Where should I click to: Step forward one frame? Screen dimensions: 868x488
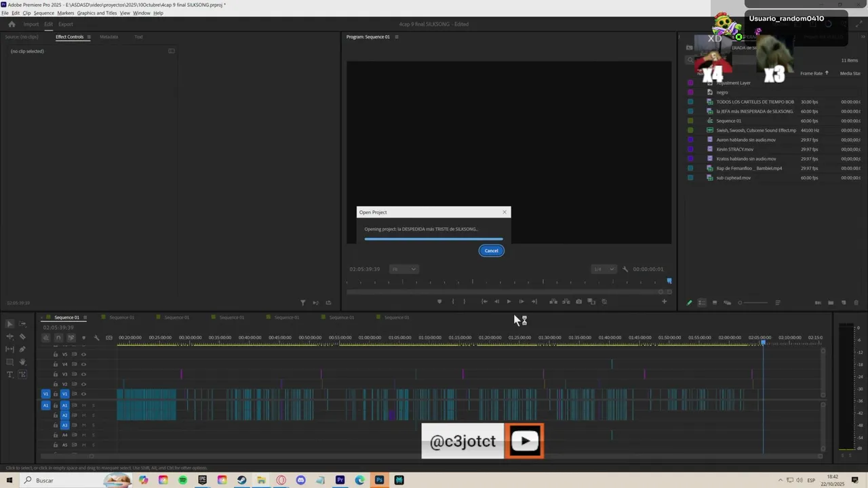tap(521, 302)
